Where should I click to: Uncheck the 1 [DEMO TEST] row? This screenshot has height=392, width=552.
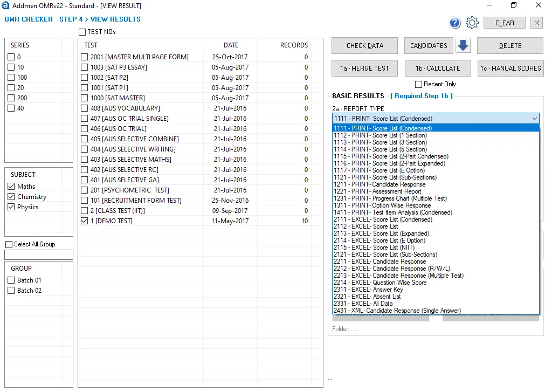pos(85,221)
